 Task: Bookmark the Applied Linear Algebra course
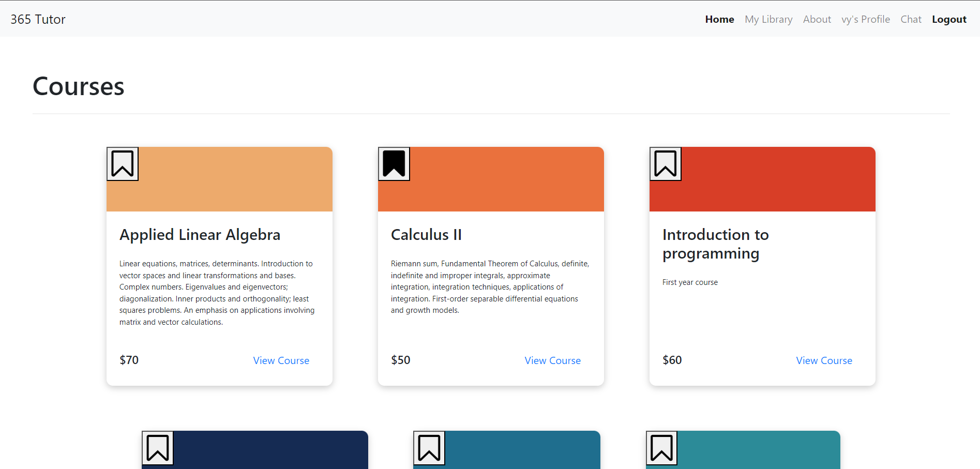(x=123, y=164)
